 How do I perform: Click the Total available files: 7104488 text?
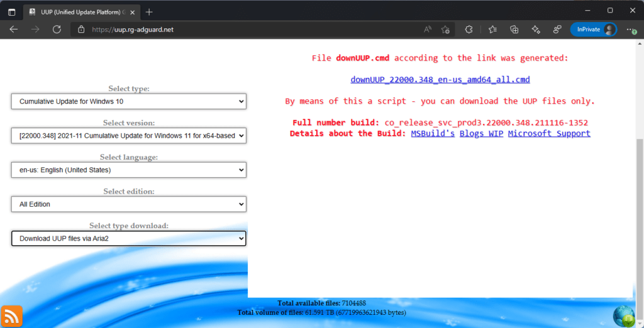tap(321, 303)
